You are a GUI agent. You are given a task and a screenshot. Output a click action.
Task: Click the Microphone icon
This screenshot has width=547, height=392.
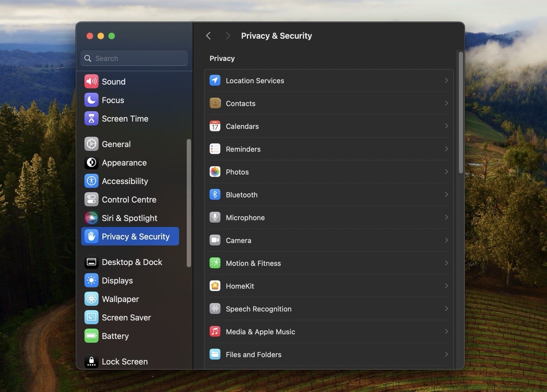(x=215, y=217)
